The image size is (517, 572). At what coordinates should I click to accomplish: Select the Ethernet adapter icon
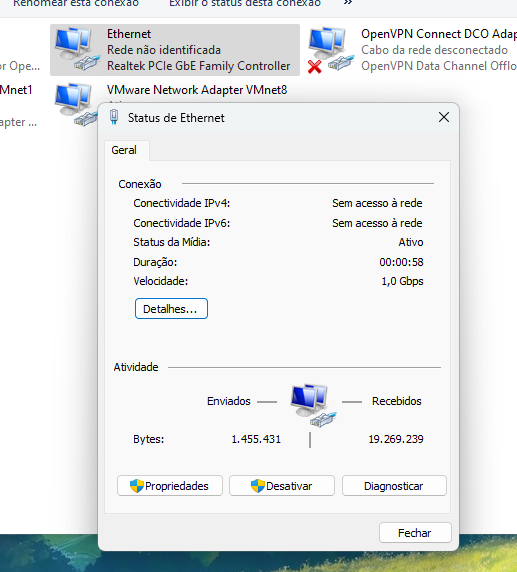click(77, 49)
